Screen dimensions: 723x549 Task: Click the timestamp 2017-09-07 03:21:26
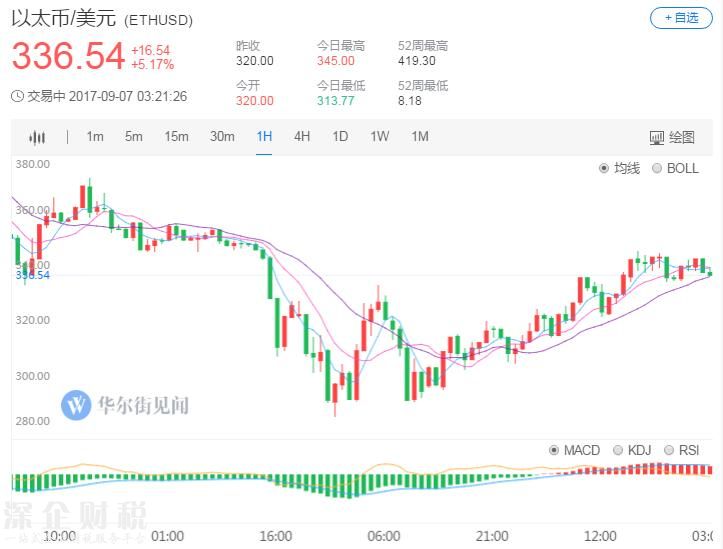128,96
